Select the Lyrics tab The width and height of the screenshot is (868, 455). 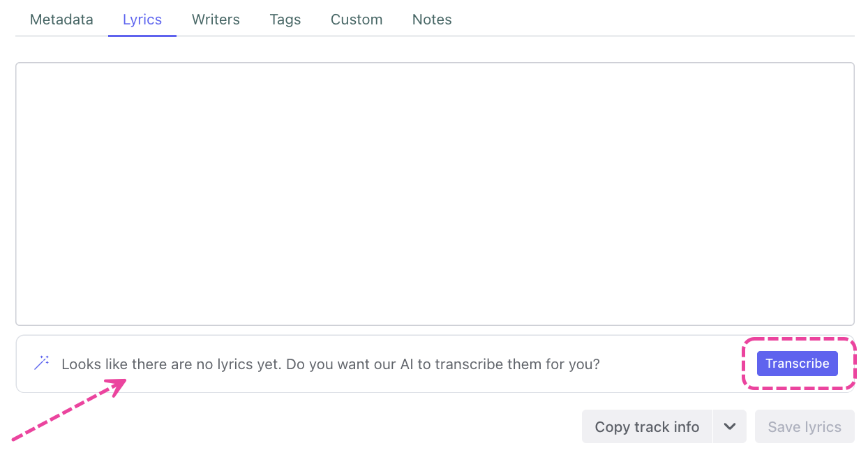[x=142, y=20]
